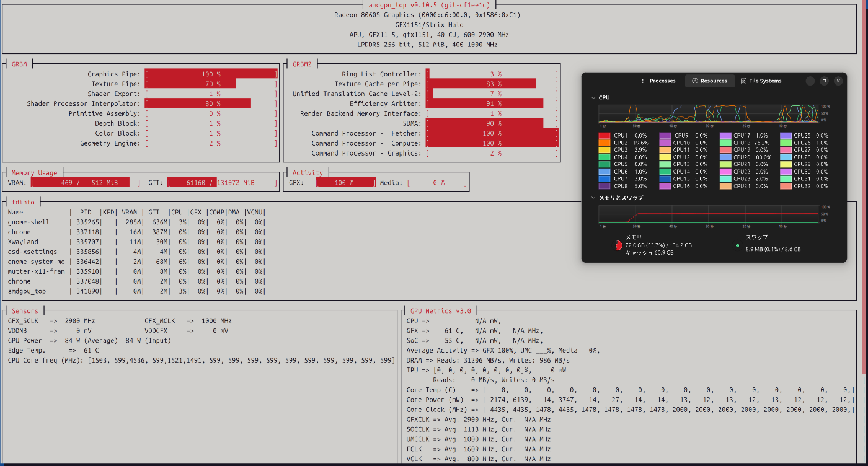Image resolution: width=868 pixels, height=466 pixels.
Task: Open the CPU9 color swatch
Action: point(665,135)
